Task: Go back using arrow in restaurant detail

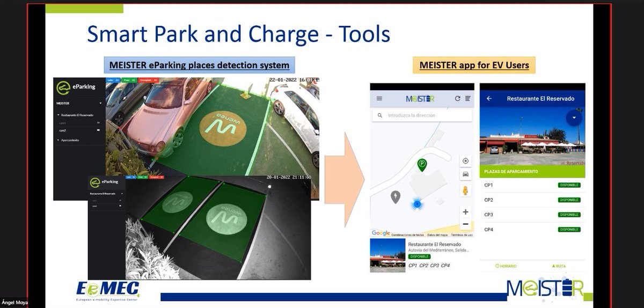Action: (x=489, y=99)
